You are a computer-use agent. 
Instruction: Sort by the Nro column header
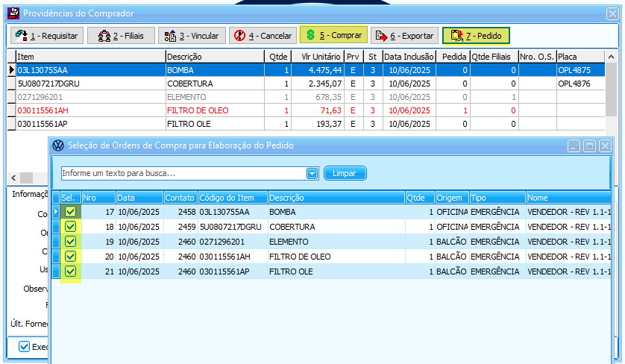click(99, 198)
